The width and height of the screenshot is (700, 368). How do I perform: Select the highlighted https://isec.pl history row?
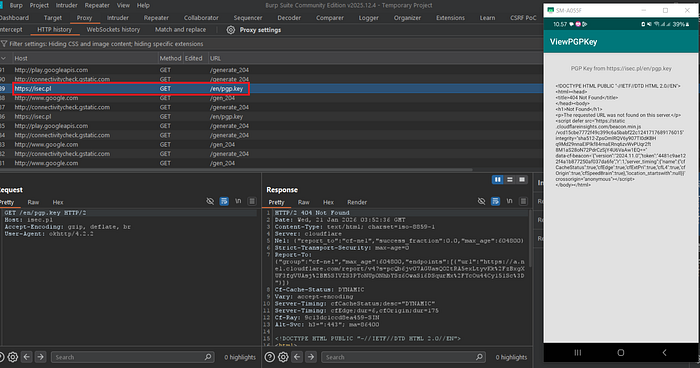pyautogui.click(x=271, y=88)
